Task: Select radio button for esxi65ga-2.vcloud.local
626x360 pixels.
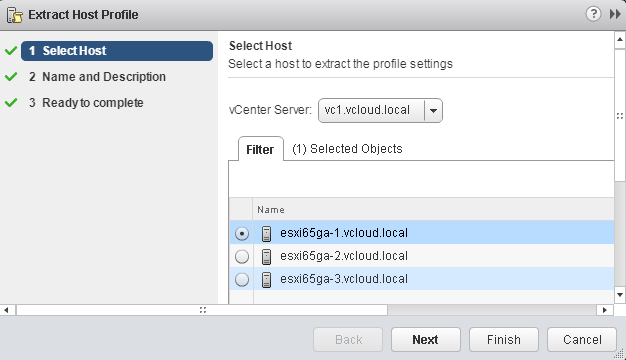Action: tap(242, 257)
